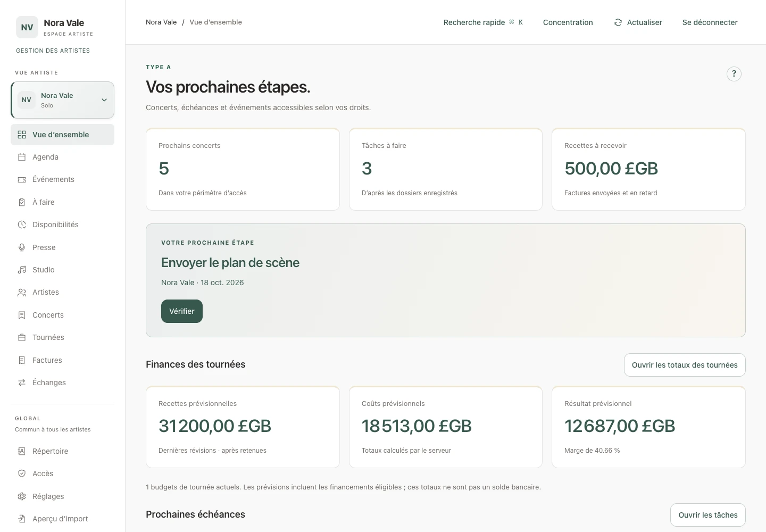The height and width of the screenshot is (532, 766).
Task: Click the Échanges arrows icon
Action: 22,383
